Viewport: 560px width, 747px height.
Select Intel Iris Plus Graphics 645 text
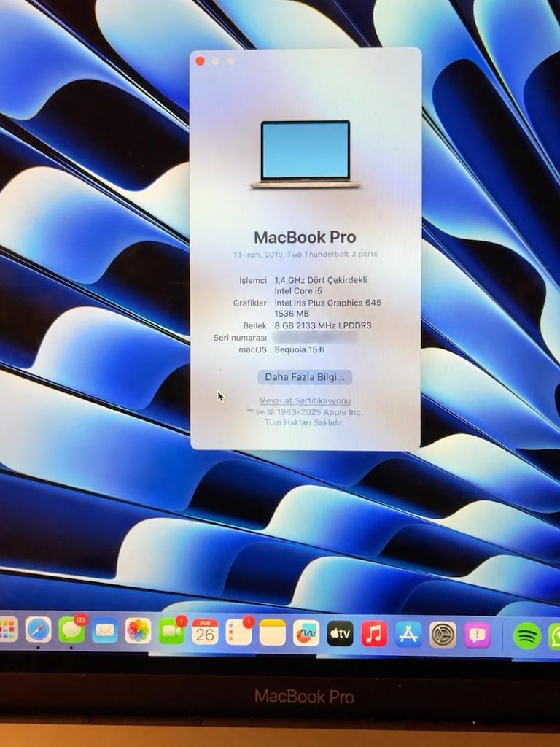coord(327,303)
